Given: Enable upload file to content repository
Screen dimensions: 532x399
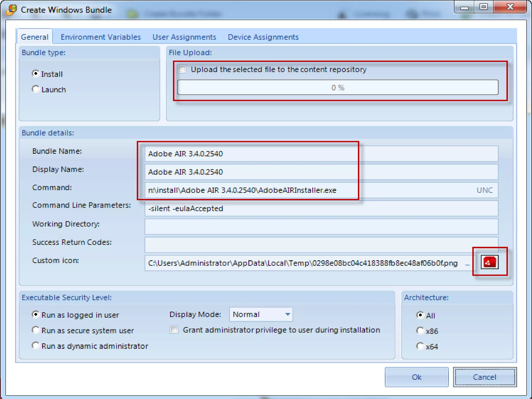Looking at the screenshot, I should (182, 69).
